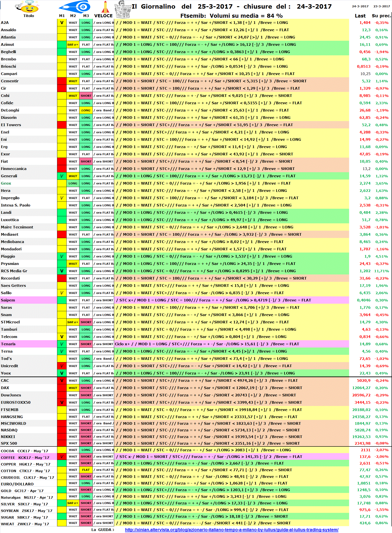392x533 pixels.
Task: Click the Titolo column header
Action: click(29, 16)
